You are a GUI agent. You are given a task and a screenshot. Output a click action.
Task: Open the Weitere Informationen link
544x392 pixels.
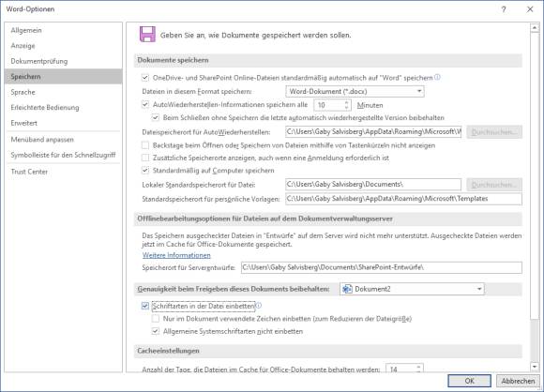[x=176, y=255]
